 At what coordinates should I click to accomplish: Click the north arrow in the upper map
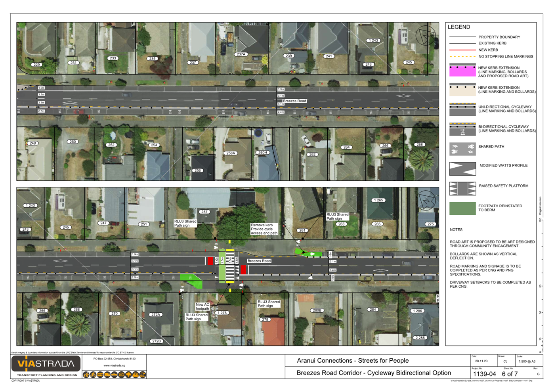426,36
